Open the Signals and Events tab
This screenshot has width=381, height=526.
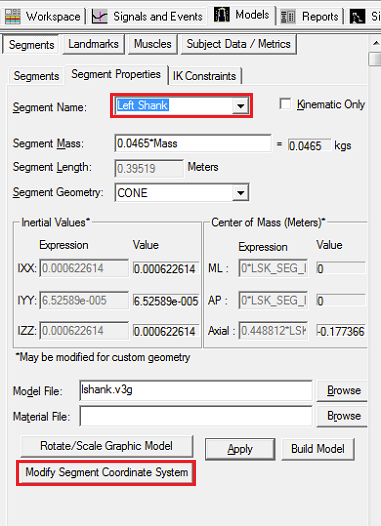point(148,16)
